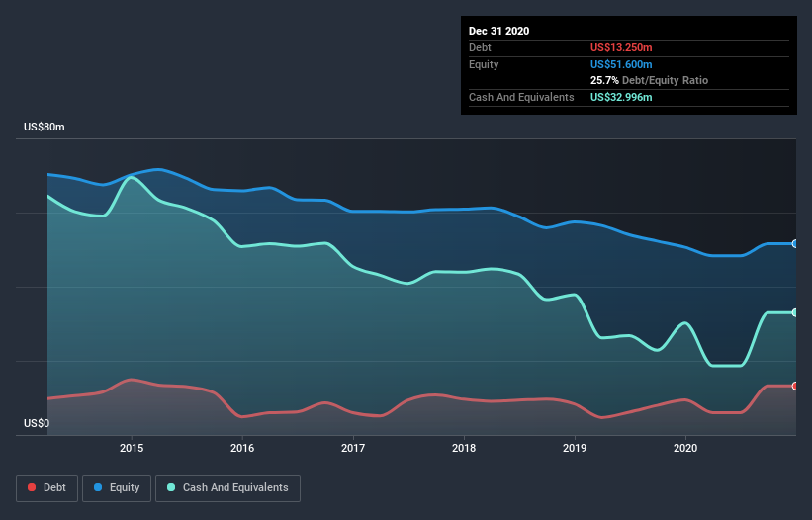Click the 2016 axis label

click(242, 448)
